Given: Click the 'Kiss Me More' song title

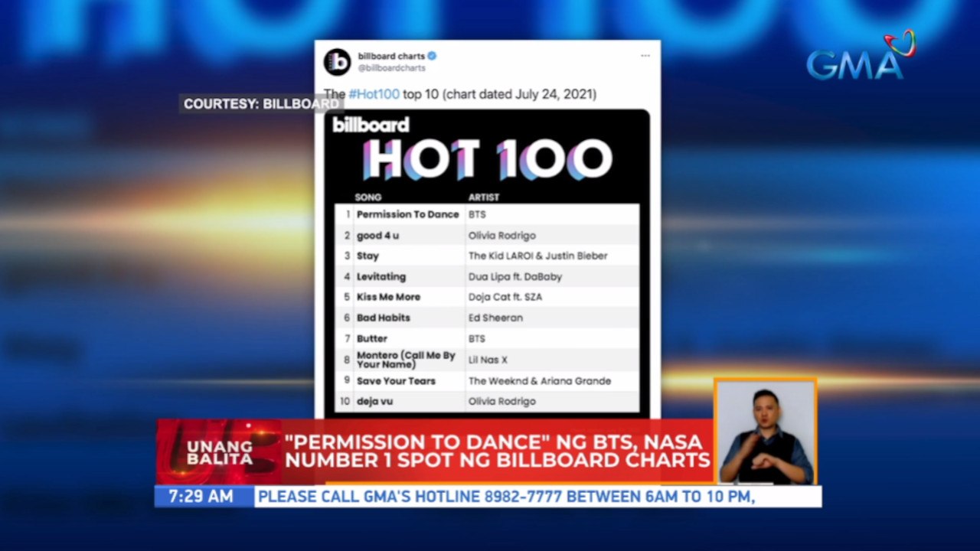Looking at the screenshot, I should click(x=388, y=297).
